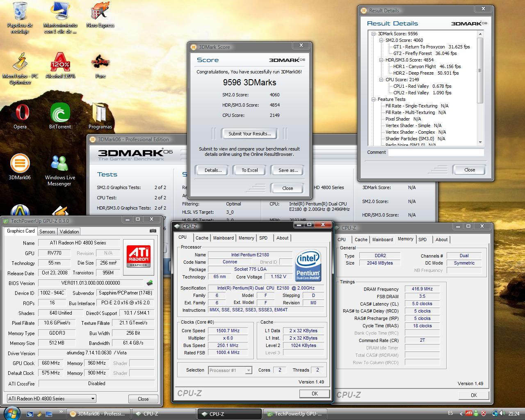Image resolution: width=525 pixels, height=420 pixels.
Task: Show hidden tray icons arrow
Action: [x=461, y=414]
